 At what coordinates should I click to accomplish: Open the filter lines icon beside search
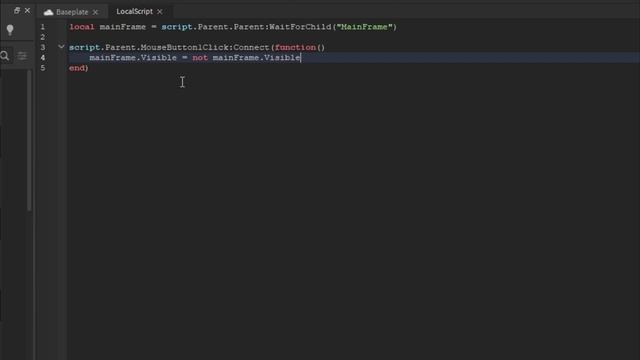coord(22,56)
